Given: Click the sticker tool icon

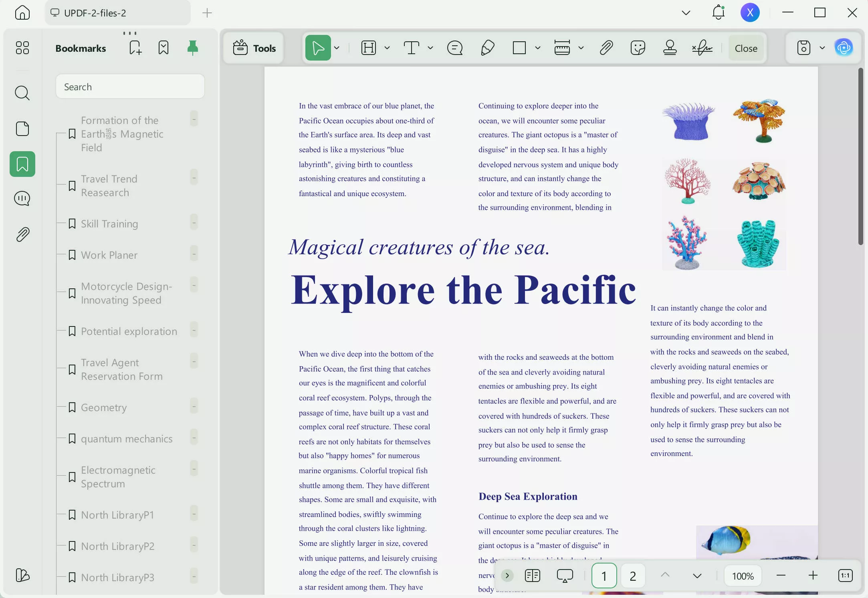Looking at the screenshot, I should [x=638, y=48].
